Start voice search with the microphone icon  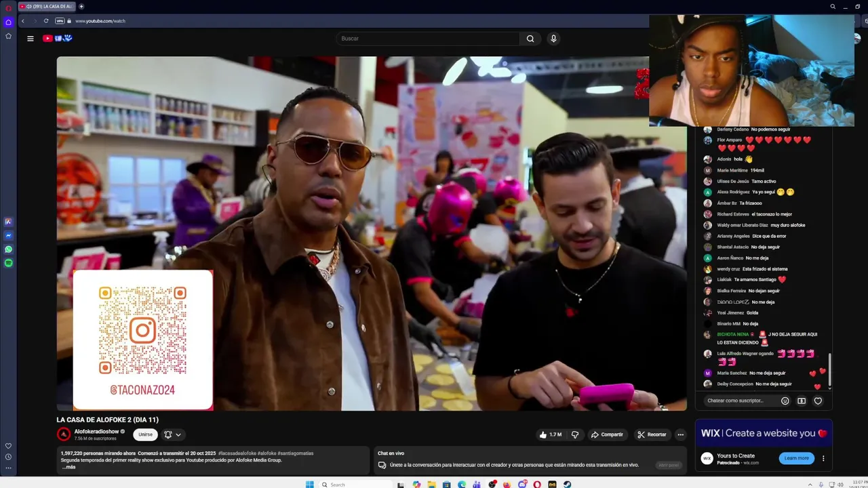click(553, 39)
